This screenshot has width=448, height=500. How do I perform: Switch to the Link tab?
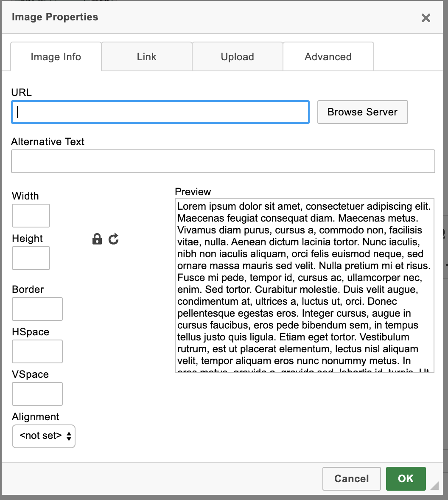(146, 56)
